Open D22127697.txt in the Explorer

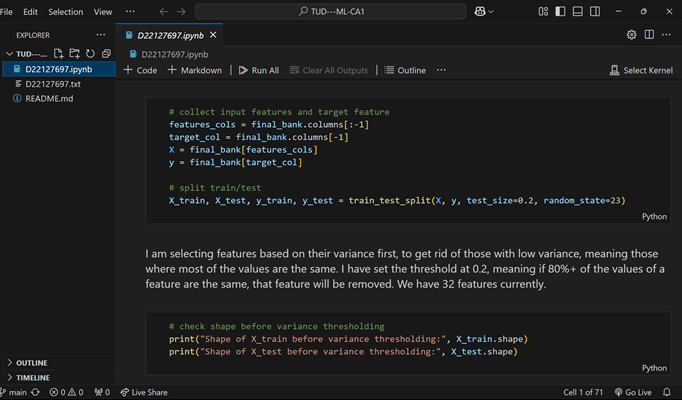coord(59,84)
